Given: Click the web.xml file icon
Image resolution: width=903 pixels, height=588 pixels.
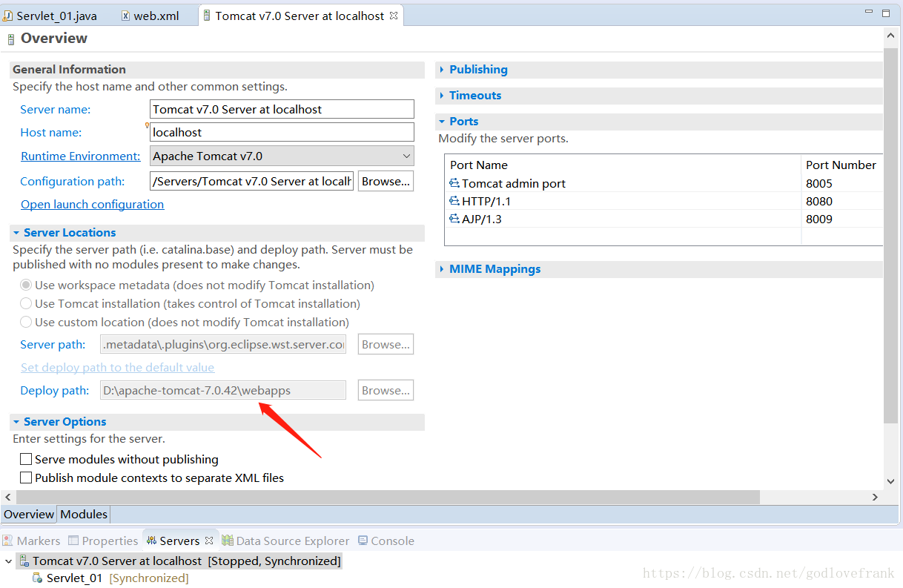Looking at the screenshot, I should coord(125,16).
